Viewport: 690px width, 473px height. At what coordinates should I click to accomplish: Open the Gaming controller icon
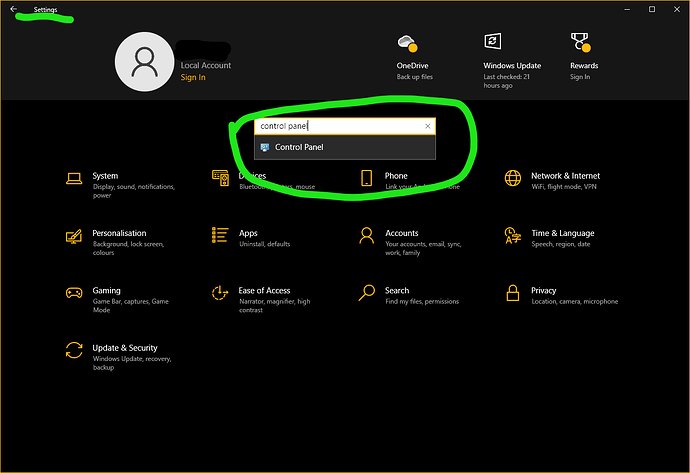click(74, 293)
